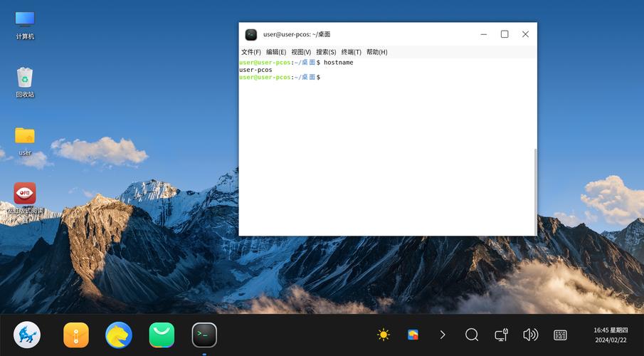Open the network connection tray icon
This screenshot has height=356, width=644.
coord(501,335)
